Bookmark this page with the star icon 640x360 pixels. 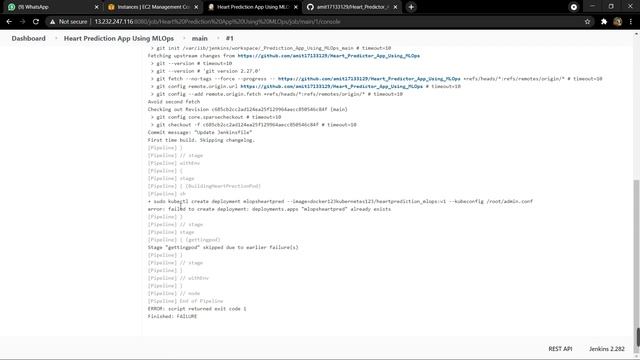587,22
